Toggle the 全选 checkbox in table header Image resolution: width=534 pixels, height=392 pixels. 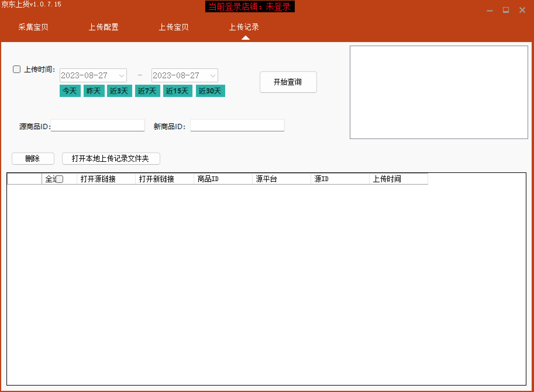coord(59,179)
